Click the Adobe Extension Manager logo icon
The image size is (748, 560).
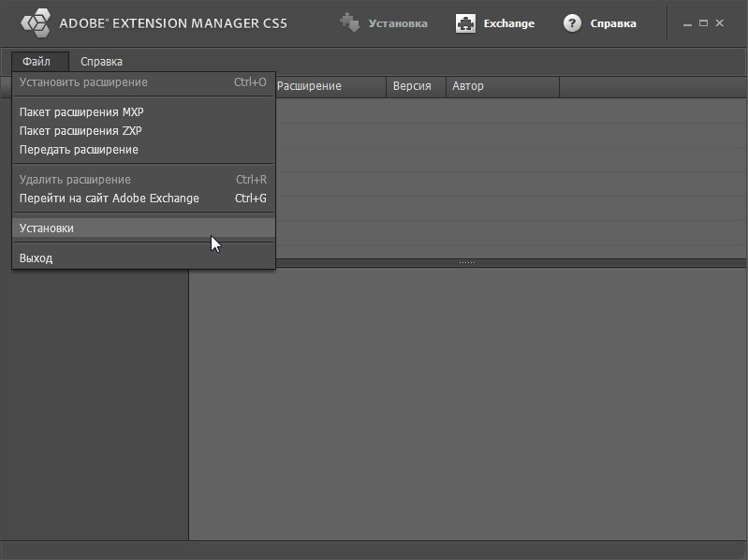click(36, 22)
